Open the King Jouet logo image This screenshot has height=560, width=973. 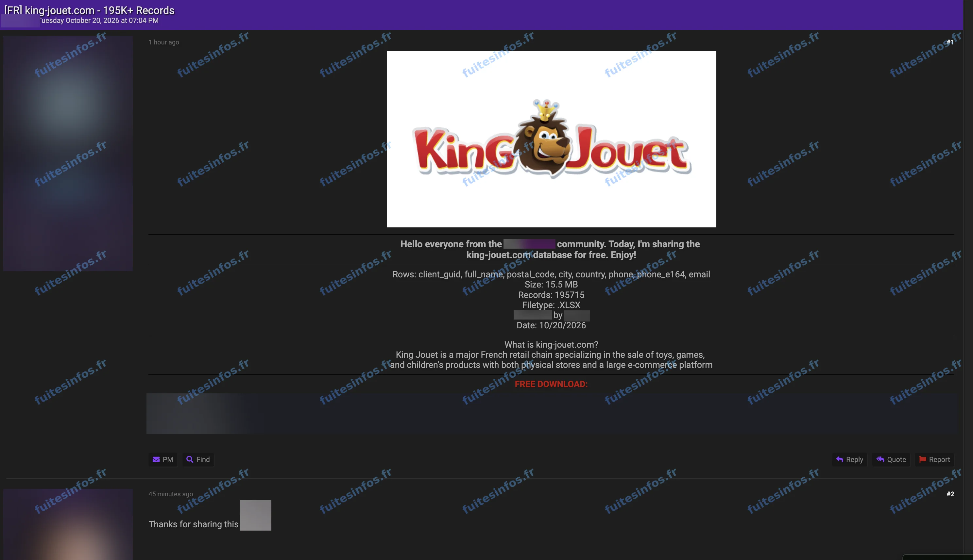coord(551,139)
